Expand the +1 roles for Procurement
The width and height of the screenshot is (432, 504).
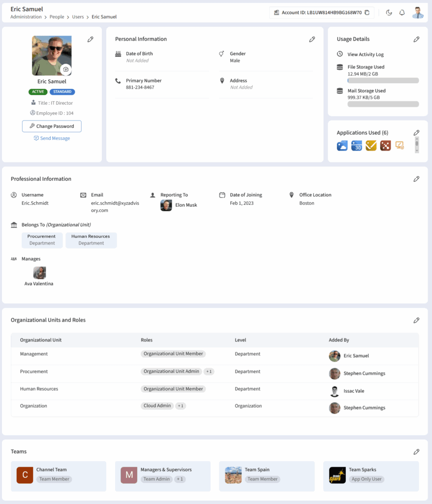[x=209, y=372]
